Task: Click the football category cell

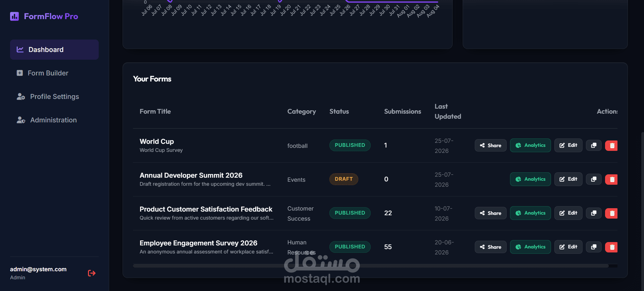Action: coord(297,146)
